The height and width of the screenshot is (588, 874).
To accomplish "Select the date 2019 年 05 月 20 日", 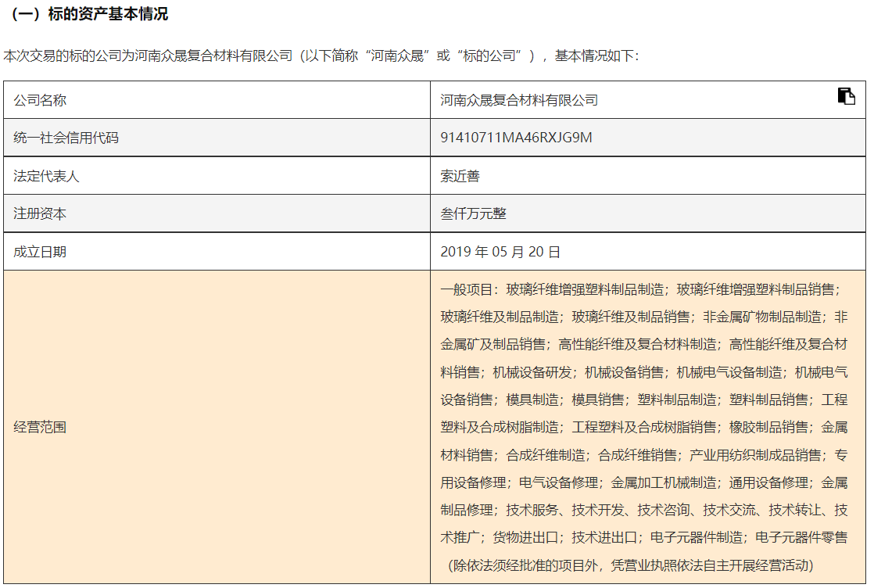I will [x=500, y=252].
